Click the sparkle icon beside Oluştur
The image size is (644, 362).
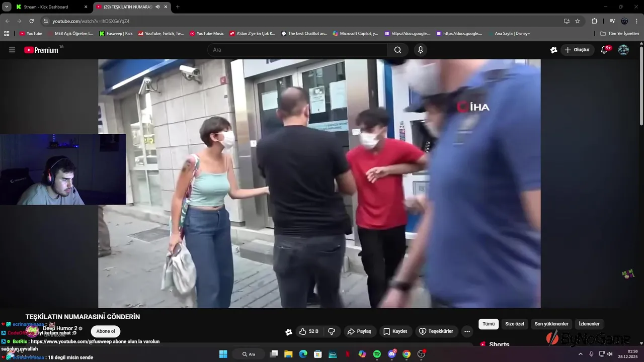[x=553, y=50]
